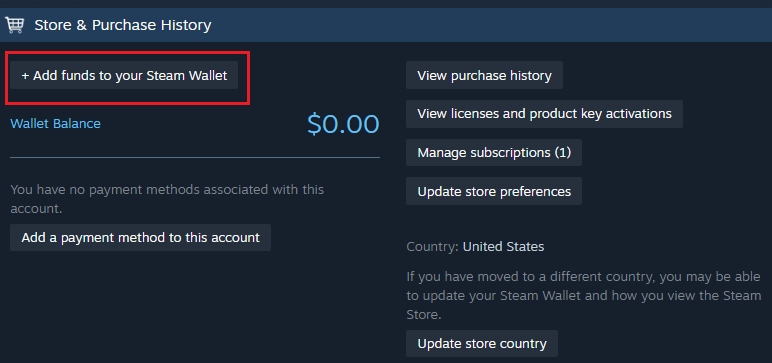Click the divider line below Wallet Balance

click(x=195, y=158)
